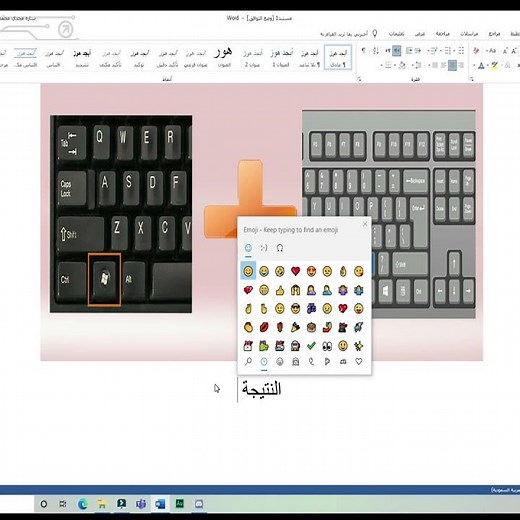Select the first grinning smiley emoji
The width and height of the screenshot is (520, 520).
(x=248, y=271)
